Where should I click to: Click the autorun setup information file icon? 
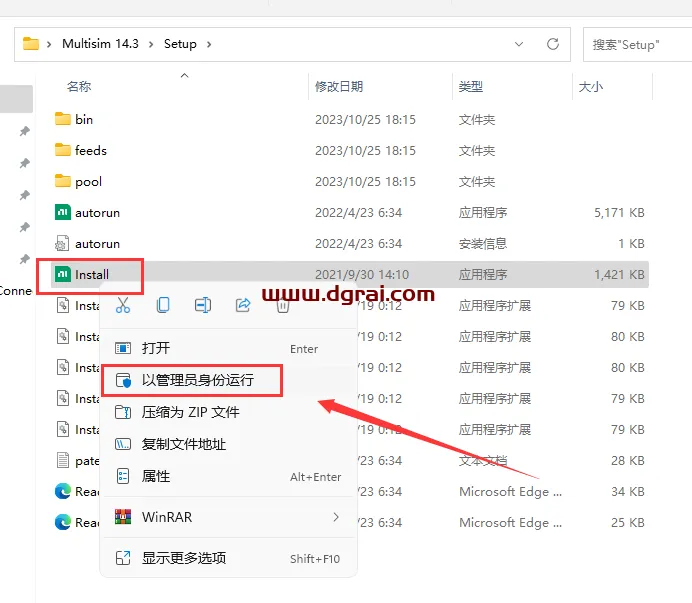coord(62,243)
